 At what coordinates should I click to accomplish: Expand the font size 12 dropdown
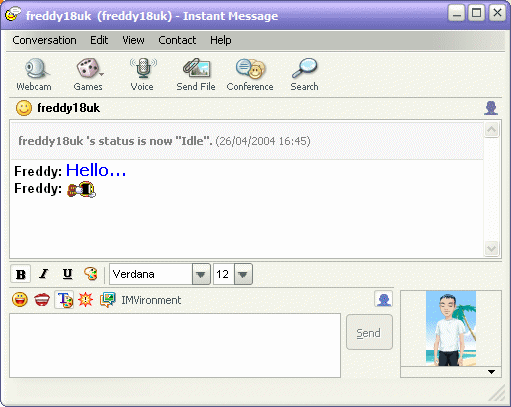pyautogui.click(x=243, y=274)
